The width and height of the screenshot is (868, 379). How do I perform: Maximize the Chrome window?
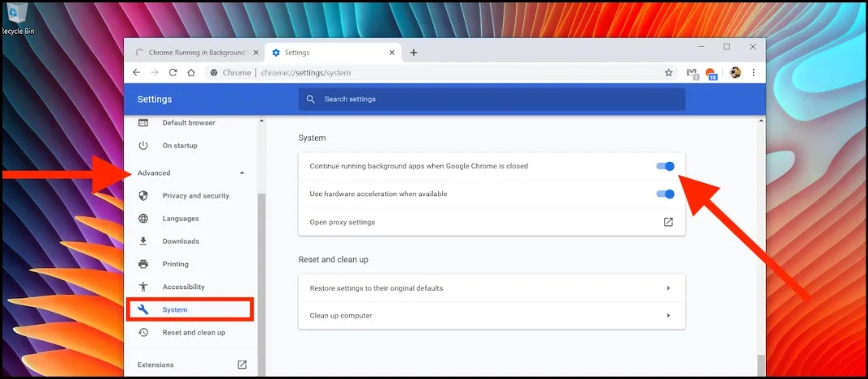pyautogui.click(x=727, y=47)
